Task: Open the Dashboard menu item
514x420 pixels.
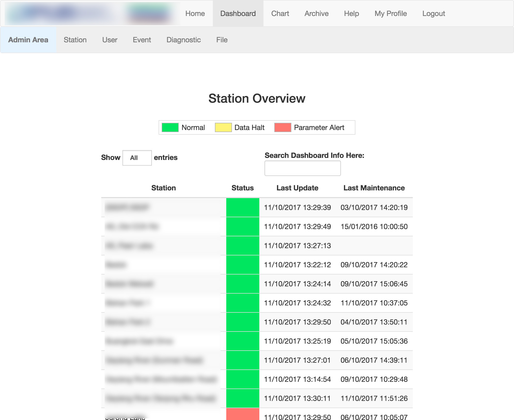Action: coord(237,13)
